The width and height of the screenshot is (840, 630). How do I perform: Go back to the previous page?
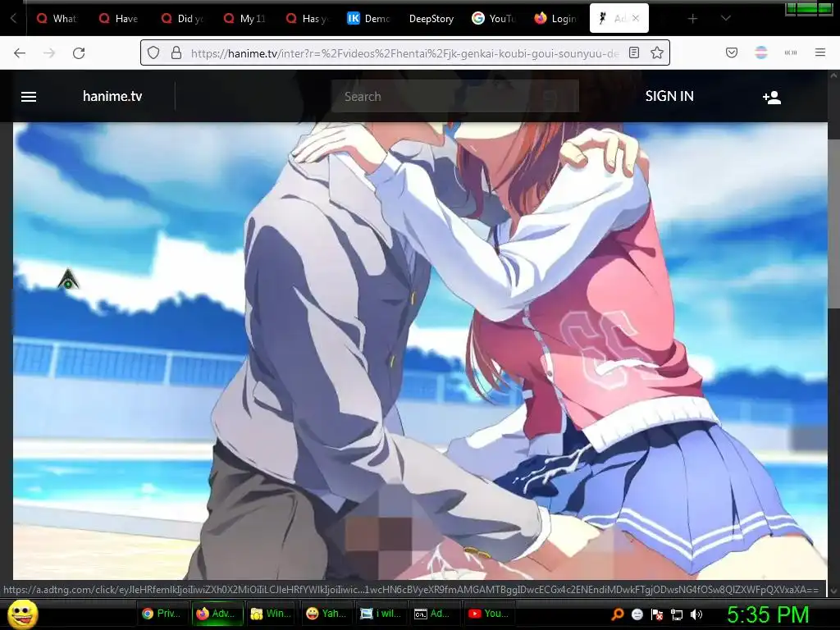[20, 52]
